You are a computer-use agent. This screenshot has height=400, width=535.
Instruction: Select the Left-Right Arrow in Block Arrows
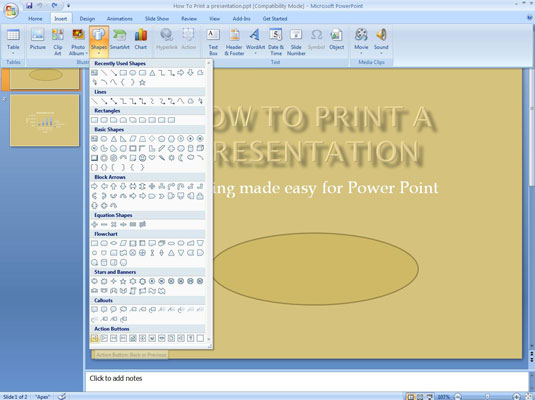click(133, 186)
